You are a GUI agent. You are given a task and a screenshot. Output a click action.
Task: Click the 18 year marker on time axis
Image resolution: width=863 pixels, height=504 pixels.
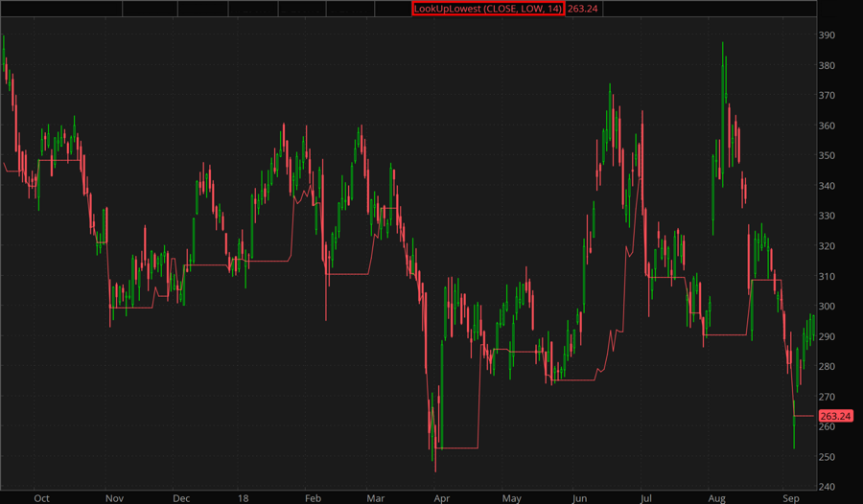tap(245, 498)
